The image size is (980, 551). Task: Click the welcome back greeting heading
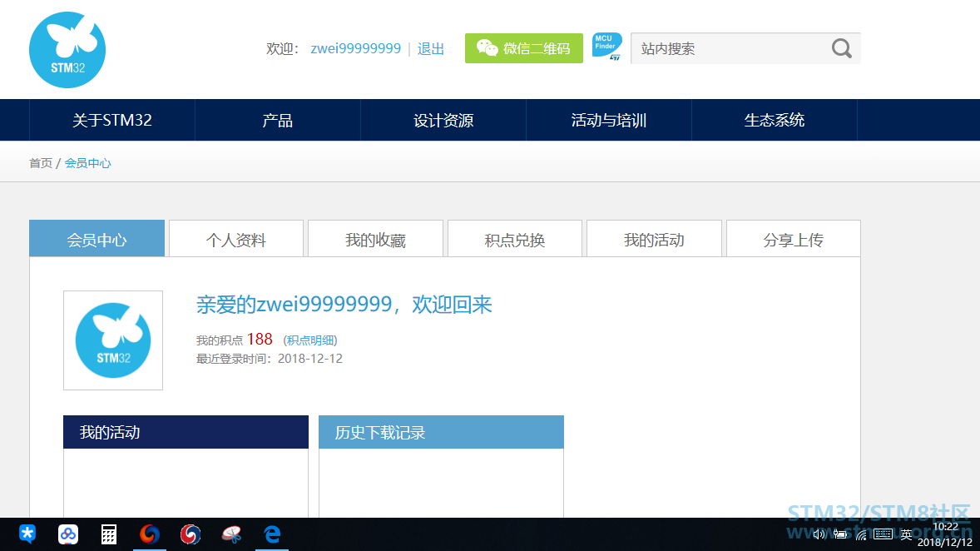point(344,305)
